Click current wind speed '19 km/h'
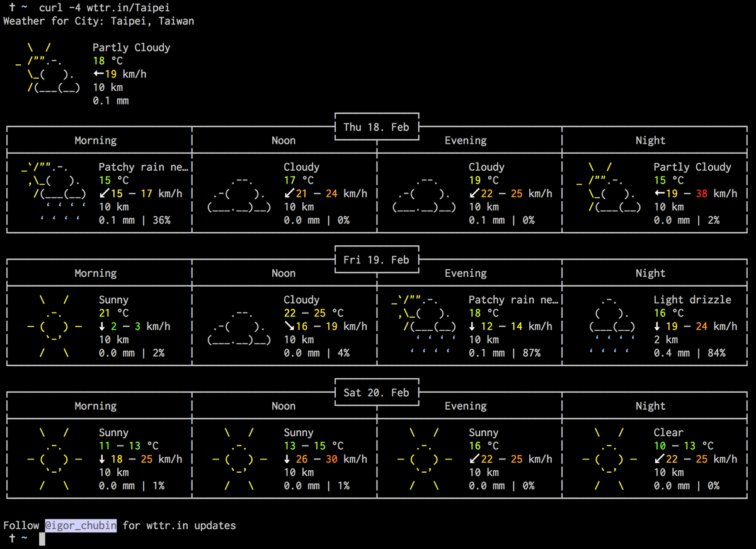Screen dimensions: 756x549 [x=120, y=74]
